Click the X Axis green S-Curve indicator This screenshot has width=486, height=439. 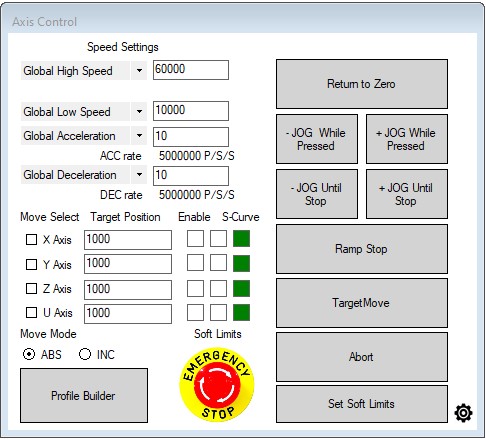(x=241, y=239)
